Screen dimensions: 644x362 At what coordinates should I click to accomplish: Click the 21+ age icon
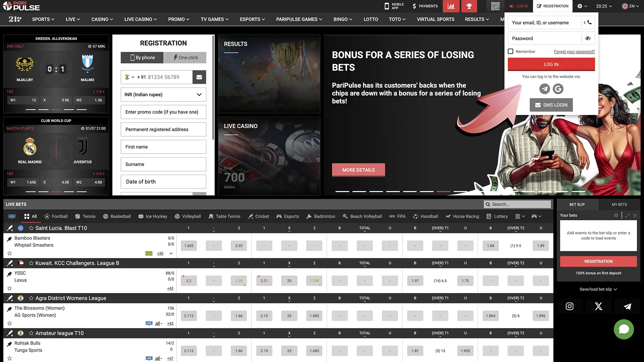pyautogui.click(x=15, y=19)
